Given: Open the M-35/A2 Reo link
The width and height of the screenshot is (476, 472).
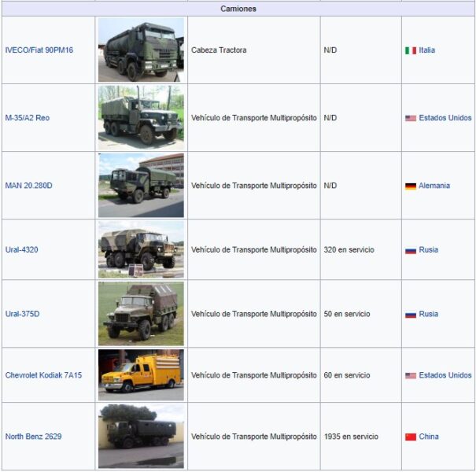Looking at the screenshot, I should coord(28,118).
